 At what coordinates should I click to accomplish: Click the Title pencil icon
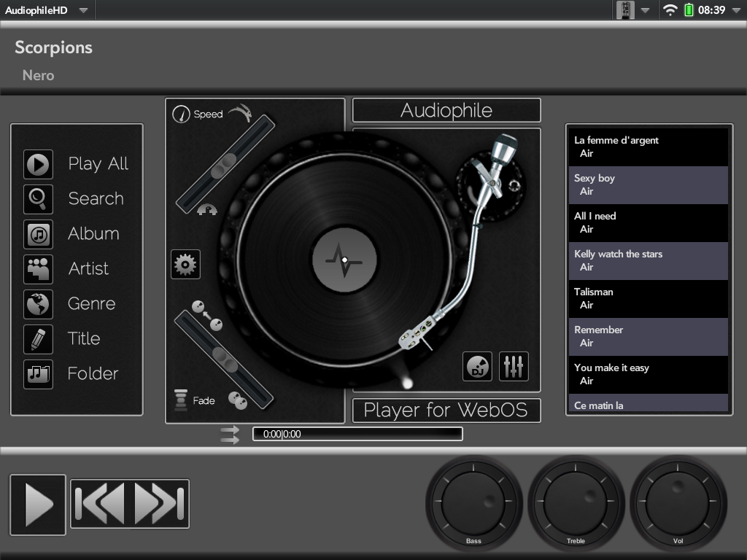tap(38, 339)
